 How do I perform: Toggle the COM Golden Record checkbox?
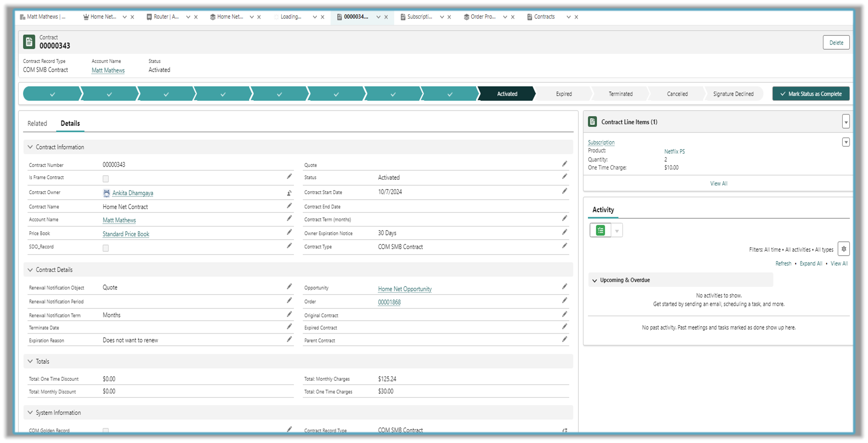click(105, 431)
